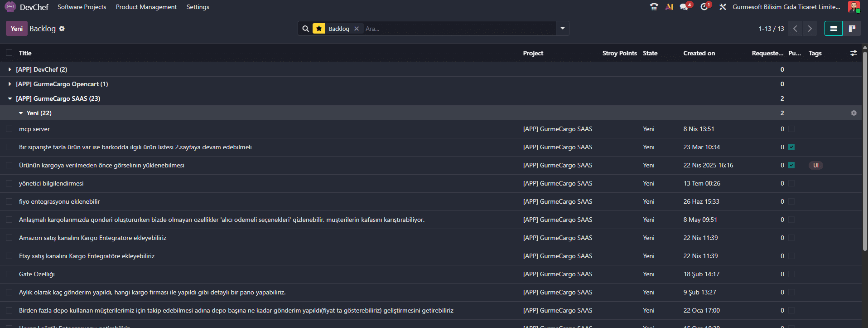Screen dimensions: 868x328
Task: Open the conversations messages icon
Action: coord(685,7)
